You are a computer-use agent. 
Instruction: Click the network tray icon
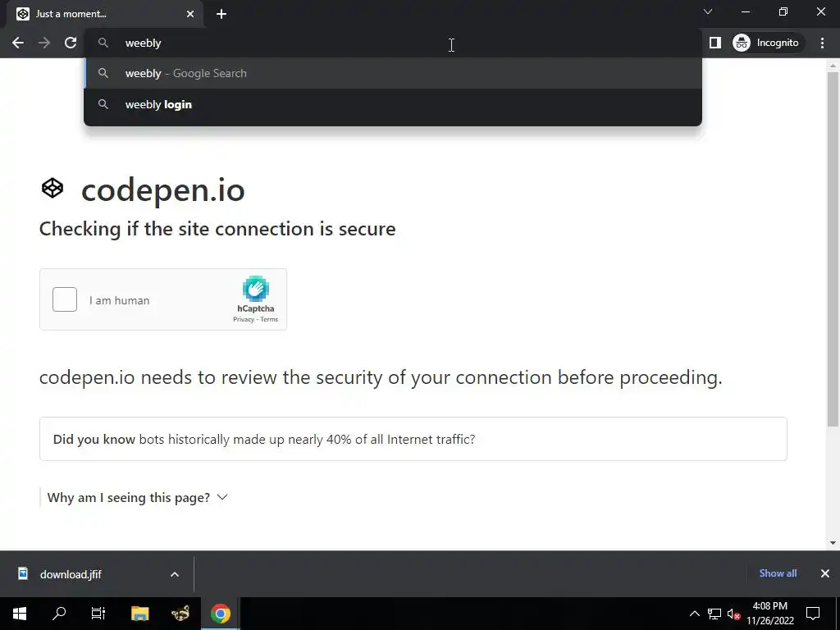pos(714,614)
